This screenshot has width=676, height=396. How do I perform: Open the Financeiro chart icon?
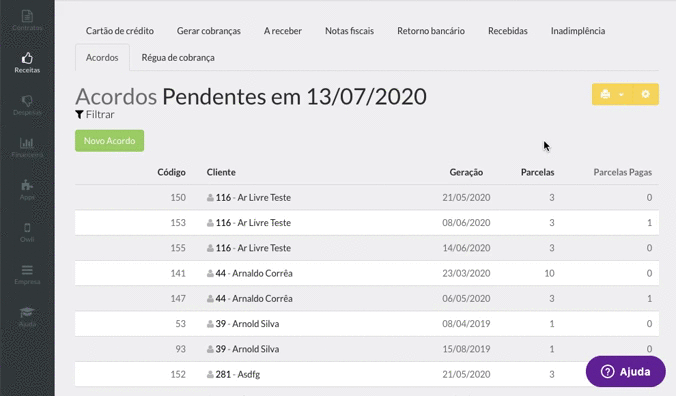click(x=27, y=148)
